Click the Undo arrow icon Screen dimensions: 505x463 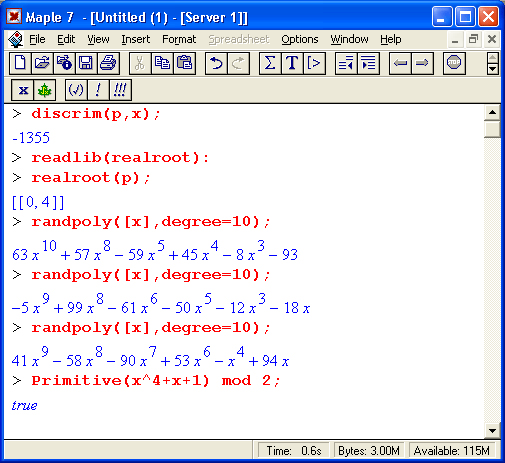tap(216, 63)
